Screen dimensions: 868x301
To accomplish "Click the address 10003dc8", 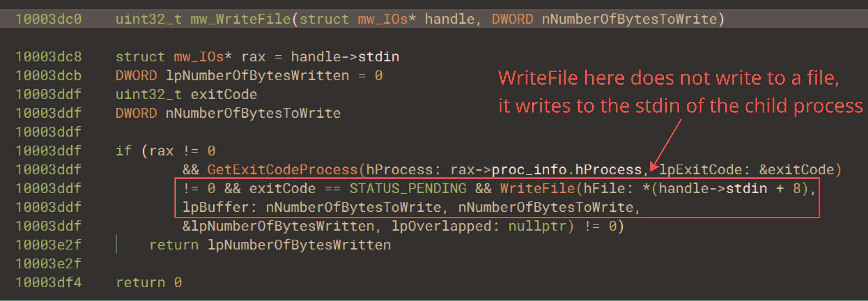I will pos(49,57).
